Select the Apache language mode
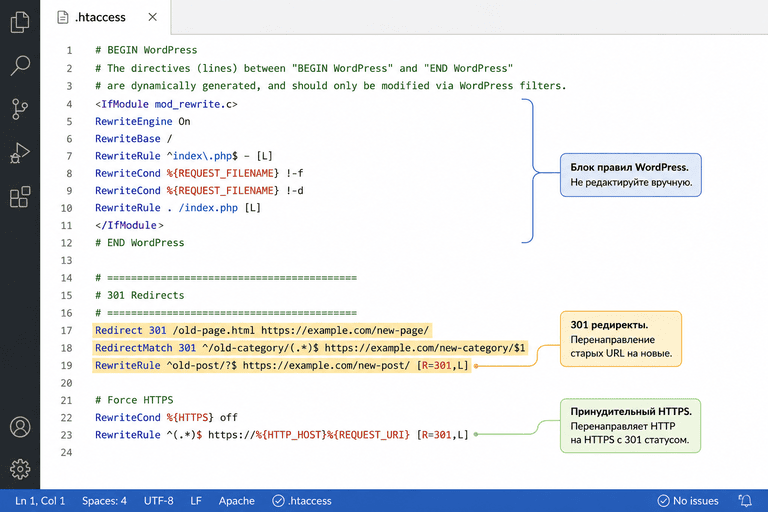This screenshot has height=512, width=768. 237,501
